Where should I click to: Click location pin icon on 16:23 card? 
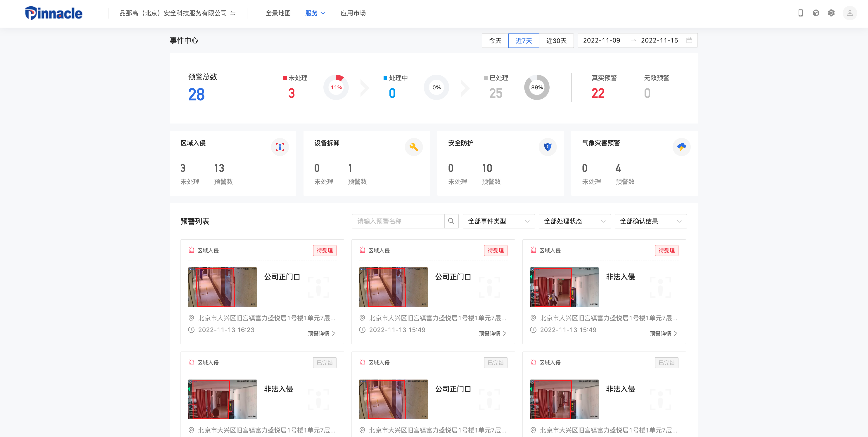[191, 318]
